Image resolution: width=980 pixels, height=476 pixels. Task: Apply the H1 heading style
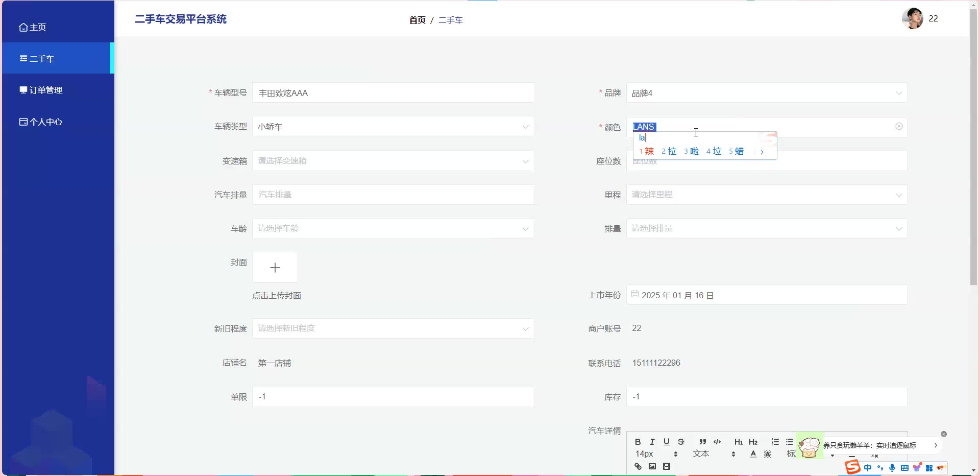click(738, 442)
